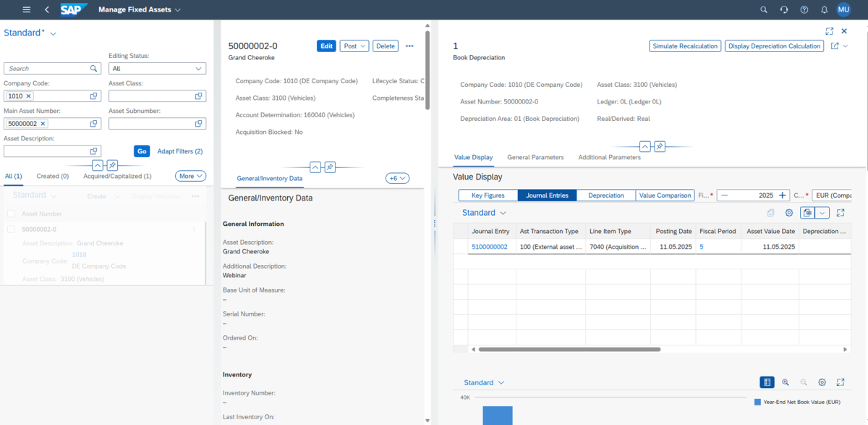Select the Acquired/Capitalized tab

coord(117,176)
